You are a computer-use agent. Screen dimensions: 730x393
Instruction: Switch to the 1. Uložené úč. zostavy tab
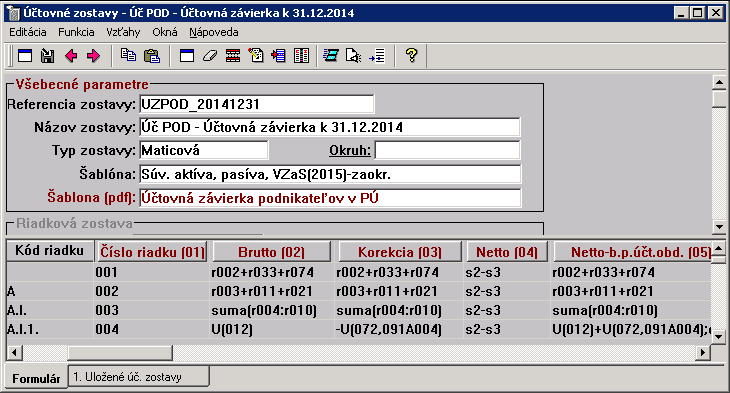click(139, 376)
